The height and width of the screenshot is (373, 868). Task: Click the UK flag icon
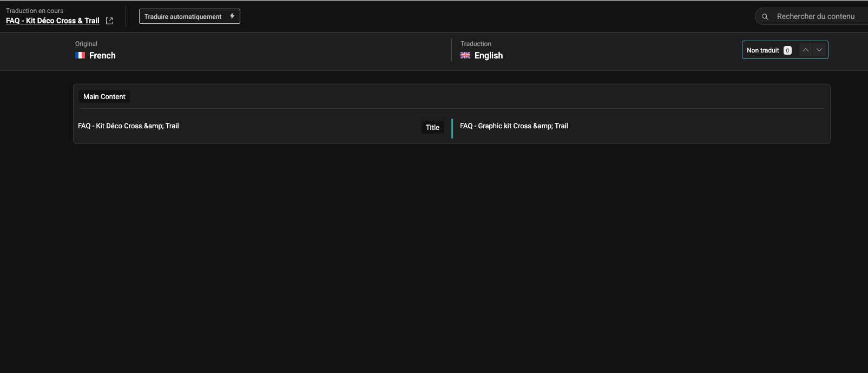(x=465, y=55)
